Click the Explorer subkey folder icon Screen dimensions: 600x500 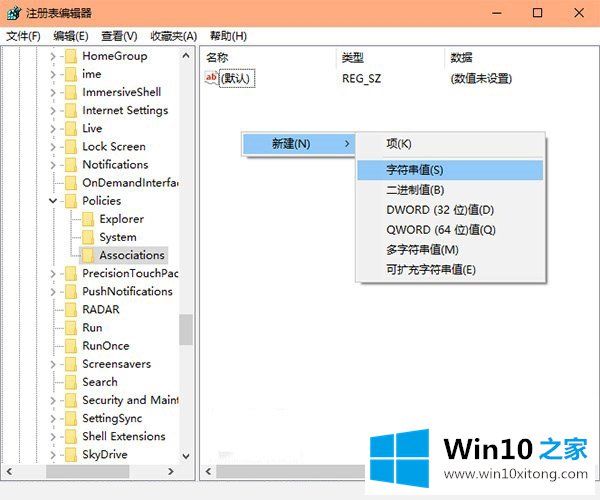[x=88, y=219]
